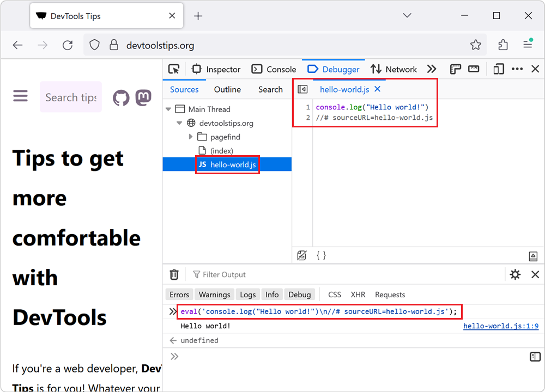This screenshot has height=392, width=545.
Task: Clear the console output with the trash icon
Action: pyautogui.click(x=174, y=274)
